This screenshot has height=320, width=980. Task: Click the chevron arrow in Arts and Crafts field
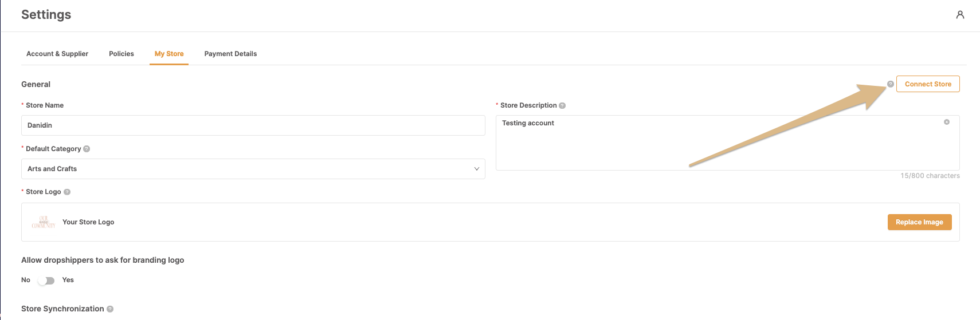coord(476,169)
